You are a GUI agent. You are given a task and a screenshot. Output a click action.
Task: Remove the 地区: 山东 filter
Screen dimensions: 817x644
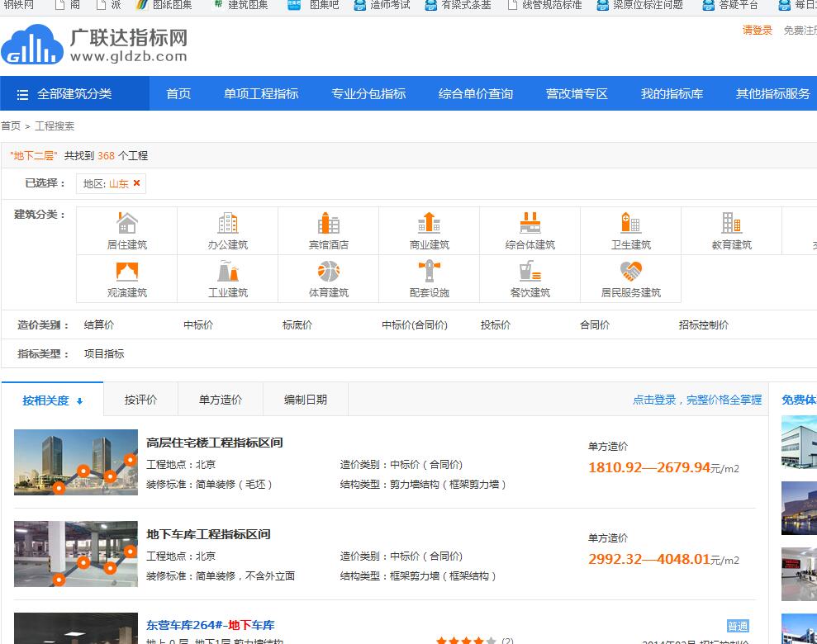[136, 183]
